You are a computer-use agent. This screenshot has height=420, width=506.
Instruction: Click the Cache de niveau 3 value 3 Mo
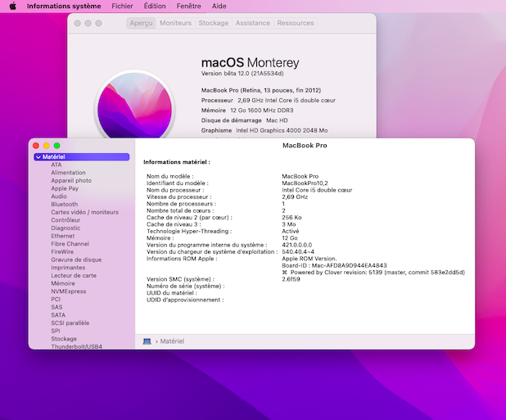tap(289, 224)
